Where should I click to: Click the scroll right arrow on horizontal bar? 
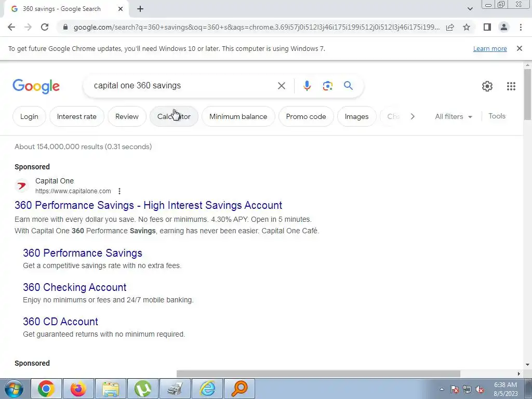click(x=519, y=374)
